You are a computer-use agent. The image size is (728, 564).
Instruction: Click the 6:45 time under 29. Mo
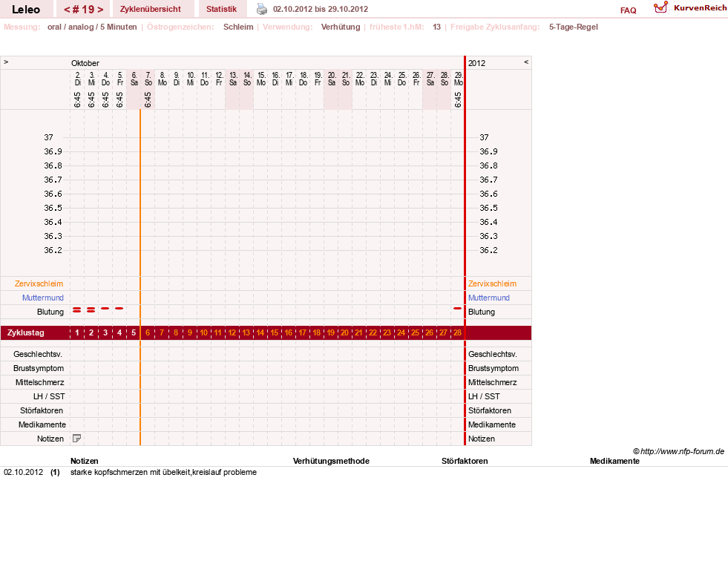(x=458, y=99)
